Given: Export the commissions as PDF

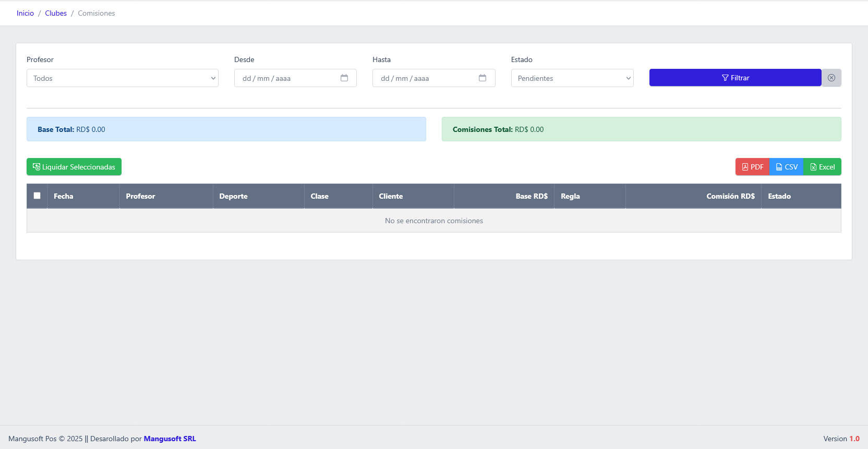Looking at the screenshot, I should pos(752,167).
